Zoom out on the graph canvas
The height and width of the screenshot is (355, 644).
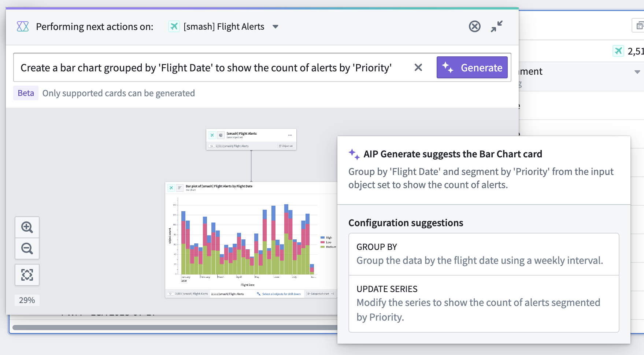(27, 248)
